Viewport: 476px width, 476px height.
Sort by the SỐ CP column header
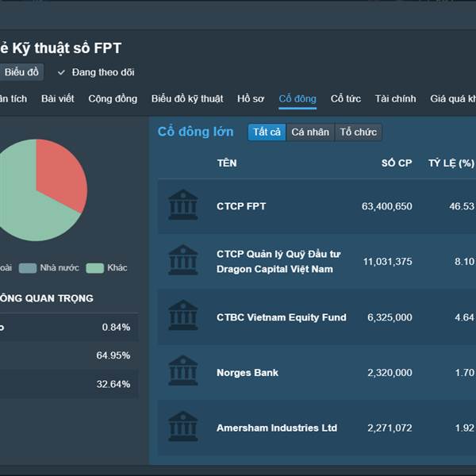pyautogui.click(x=397, y=163)
